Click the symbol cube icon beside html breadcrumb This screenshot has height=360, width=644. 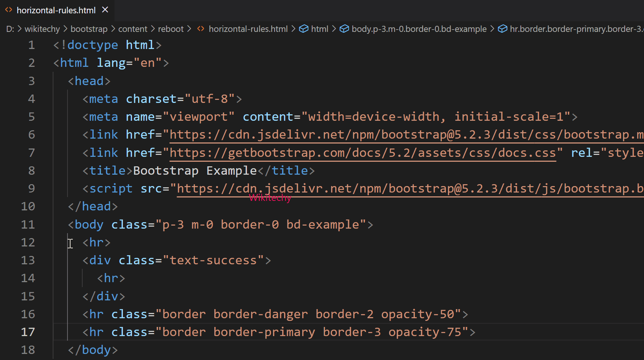tap(304, 28)
